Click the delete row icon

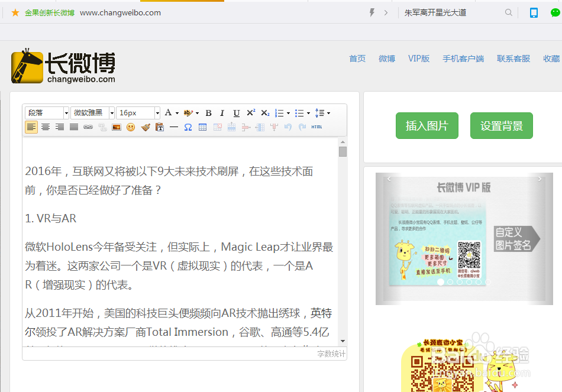246,127
